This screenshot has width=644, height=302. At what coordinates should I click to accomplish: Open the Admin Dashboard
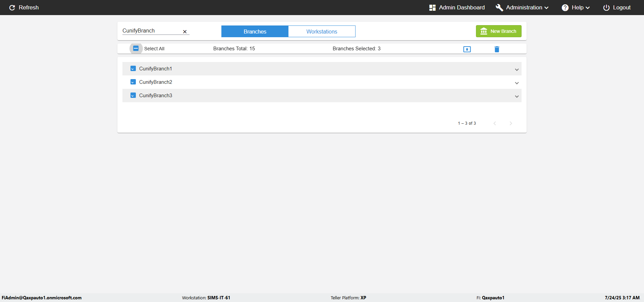(x=457, y=7)
